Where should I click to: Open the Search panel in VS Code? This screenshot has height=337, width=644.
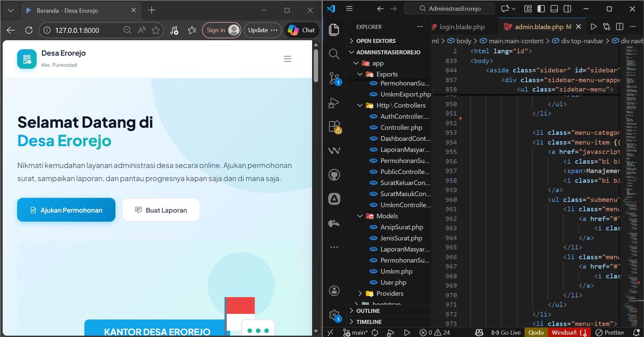[334, 54]
